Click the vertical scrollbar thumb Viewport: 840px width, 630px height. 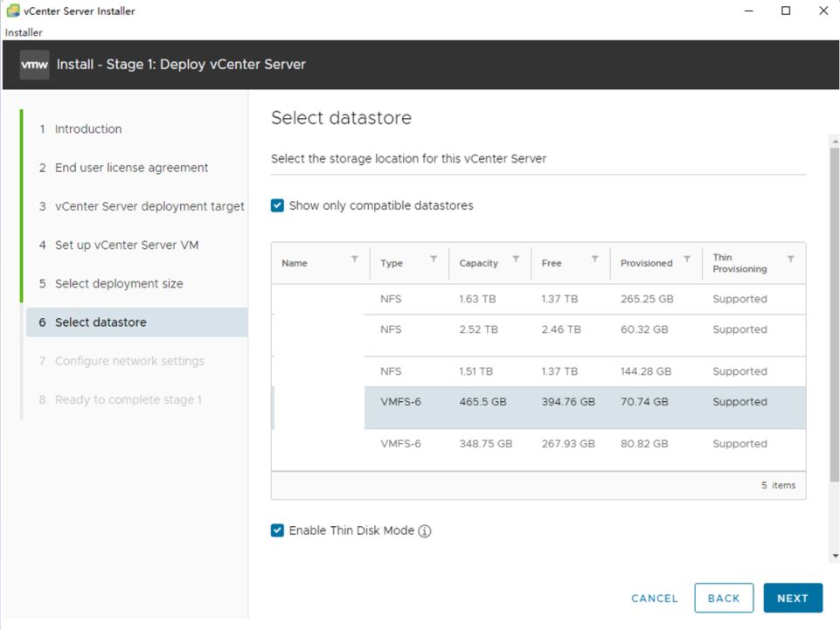coord(835,315)
